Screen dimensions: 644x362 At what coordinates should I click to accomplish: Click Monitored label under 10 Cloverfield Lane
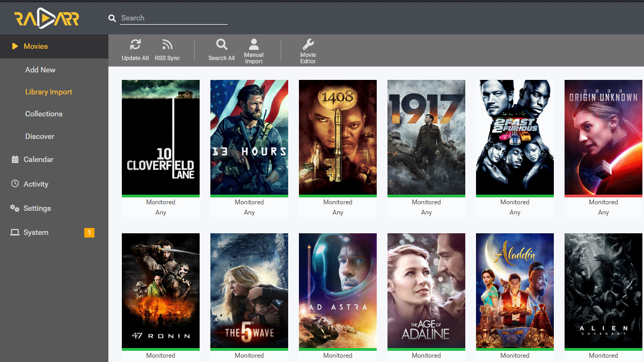pos(160,202)
